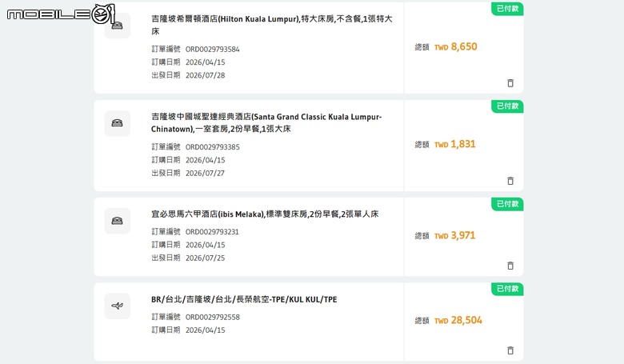Open the ibis Melaka order title
Viewport: 624px width, 364px height.
tap(265, 214)
